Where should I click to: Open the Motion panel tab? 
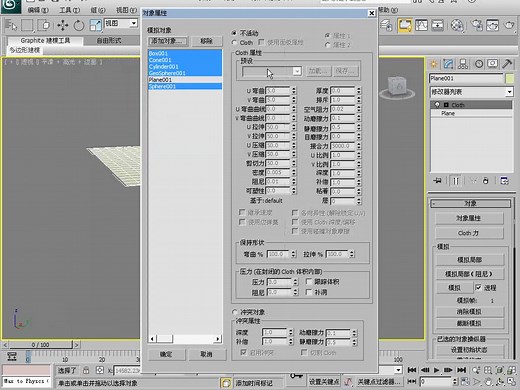point(479,64)
